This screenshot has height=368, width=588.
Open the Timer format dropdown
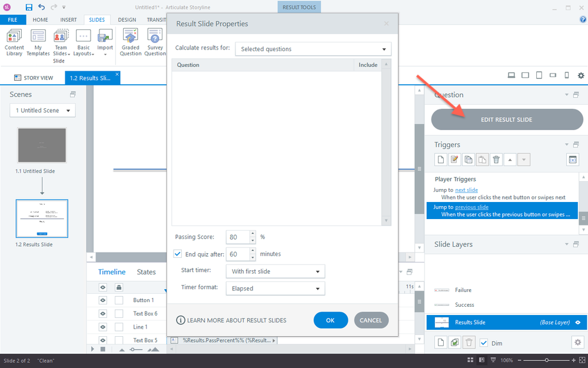pyautogui.click(x=275, y=288)
